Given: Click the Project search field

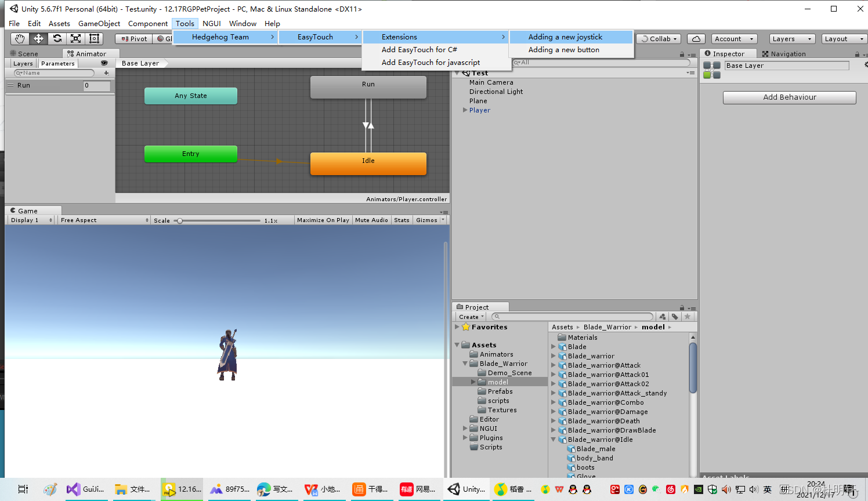Looking at the screenshot, I should [x=572, y=317].
